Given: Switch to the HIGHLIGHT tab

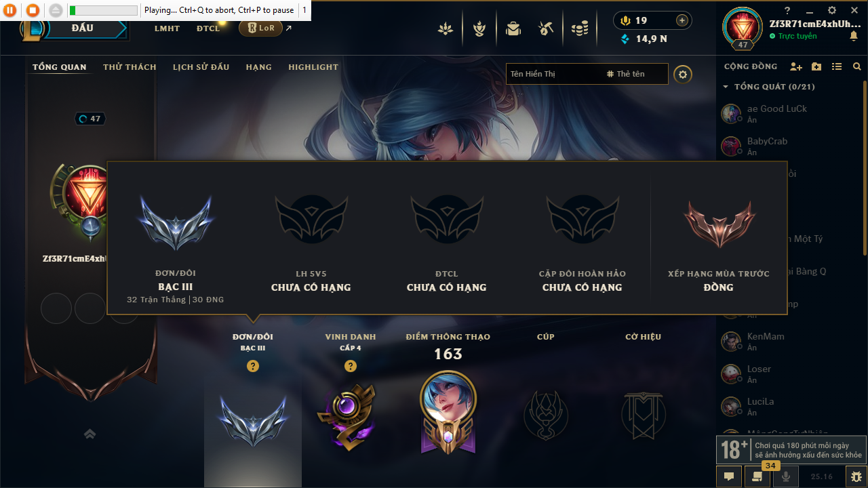Looking at the screenshot, I should click(313, 67).
